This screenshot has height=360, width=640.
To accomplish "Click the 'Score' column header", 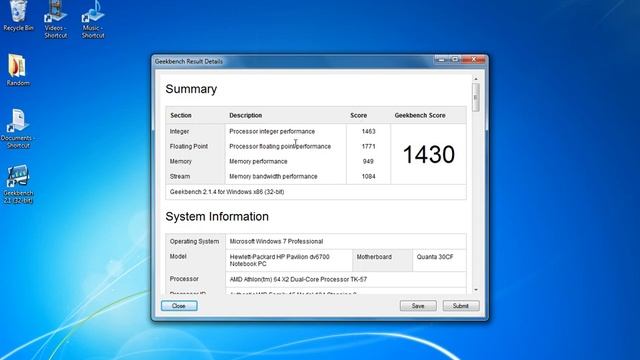I will pos(359,116).
